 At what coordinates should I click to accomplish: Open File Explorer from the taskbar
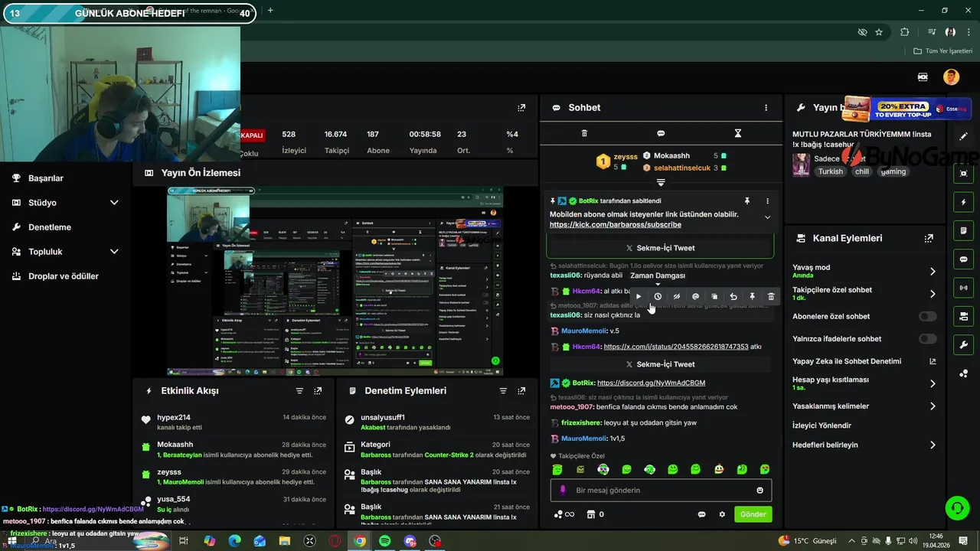pos(284,541)
